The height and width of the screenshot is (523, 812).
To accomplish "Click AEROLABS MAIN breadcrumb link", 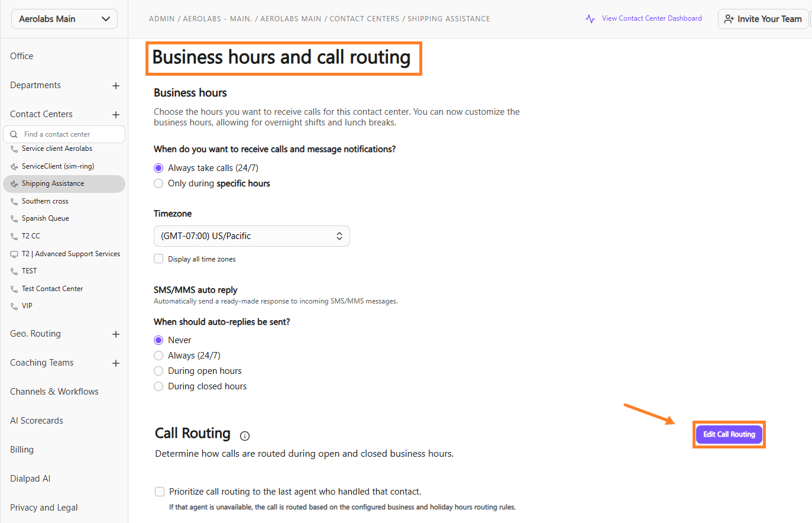I will pos(291,19).
